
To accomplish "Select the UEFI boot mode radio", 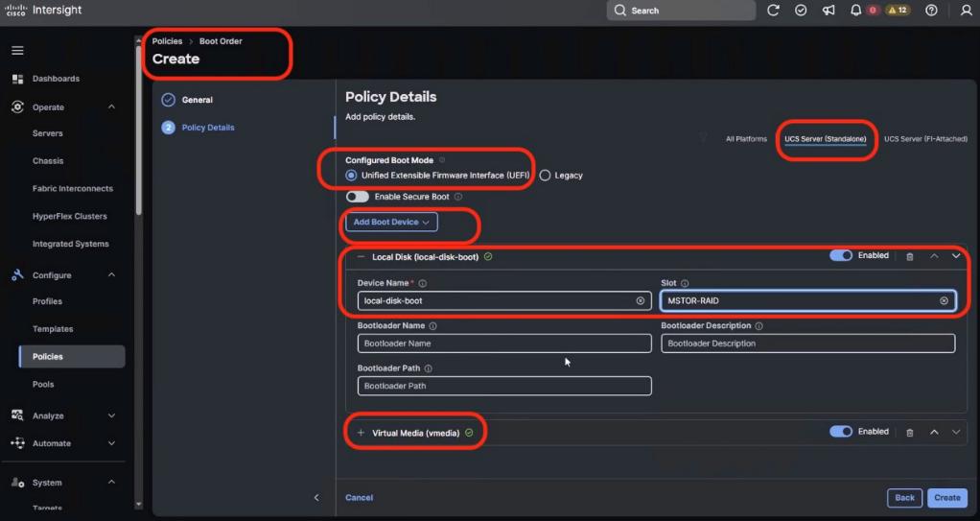I will pos(351,176).
